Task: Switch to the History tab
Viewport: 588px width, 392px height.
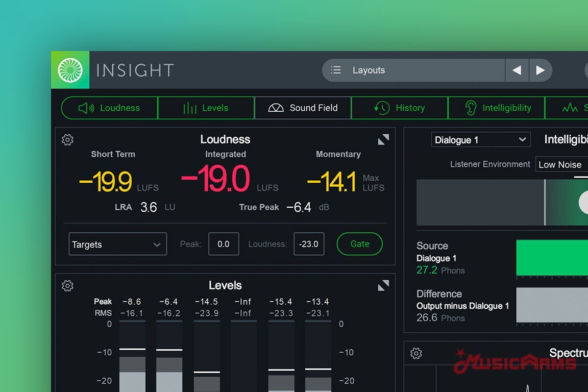Action: 400,108
